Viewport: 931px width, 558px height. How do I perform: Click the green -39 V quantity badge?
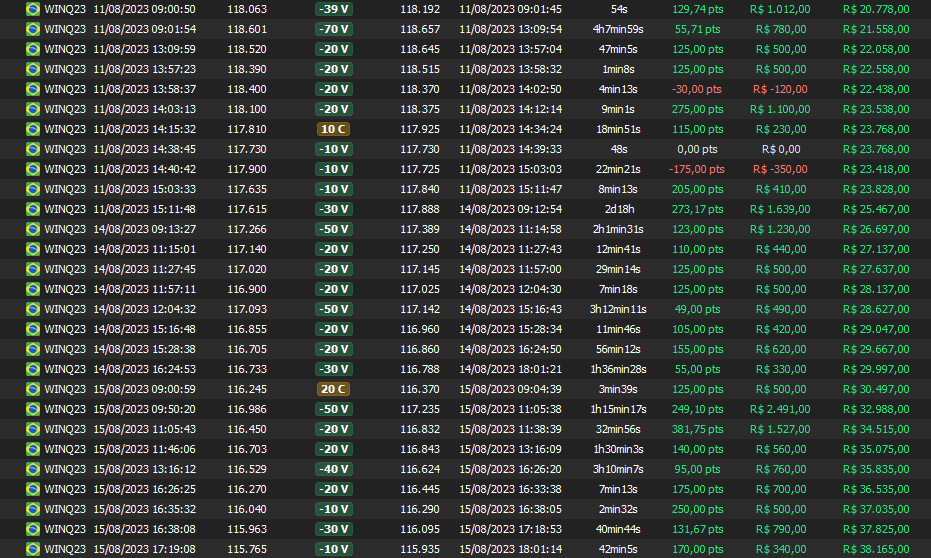[332, 9]
